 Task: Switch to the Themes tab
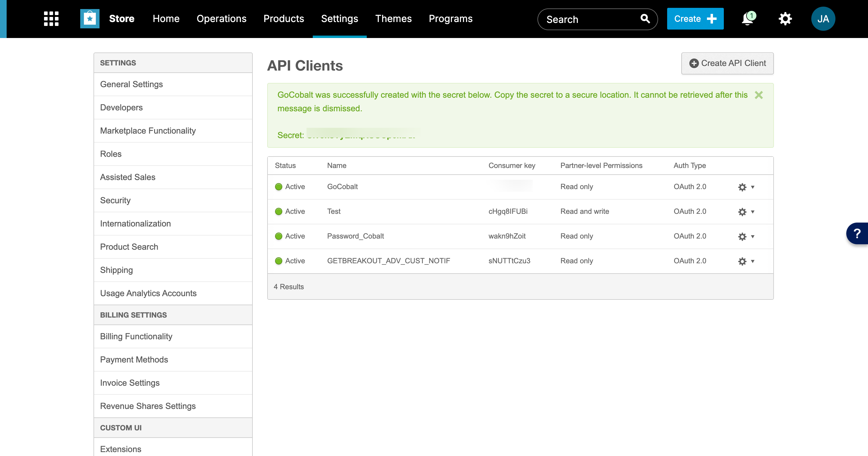click(393, 18)
